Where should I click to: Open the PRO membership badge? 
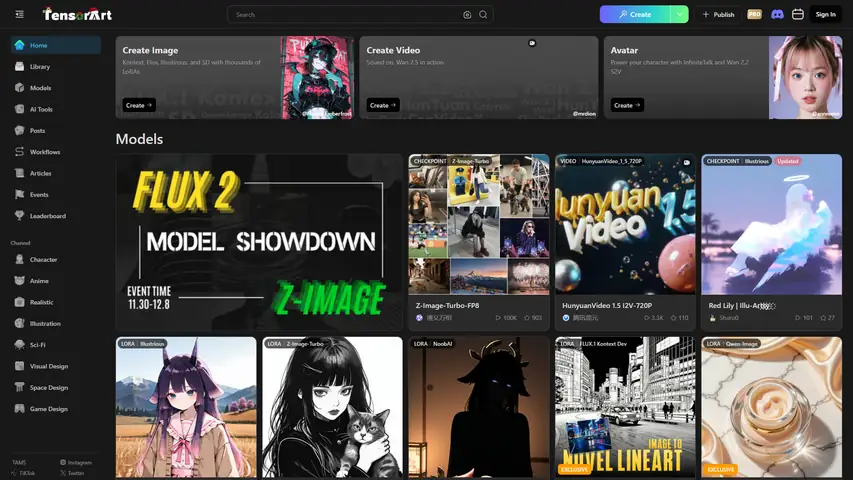(755, 15)
